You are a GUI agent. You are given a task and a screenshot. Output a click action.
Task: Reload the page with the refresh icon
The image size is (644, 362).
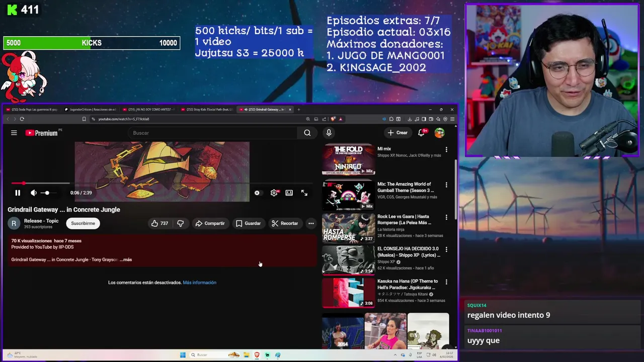[22, 119]
